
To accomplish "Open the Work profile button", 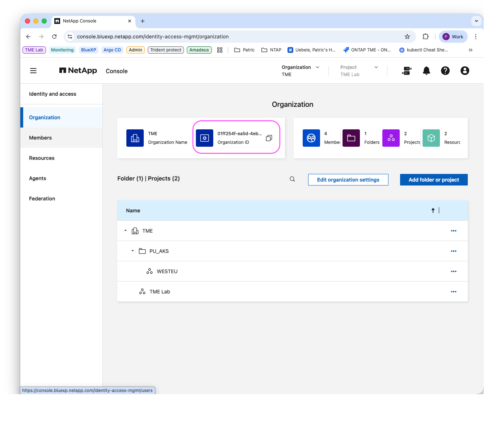I will tap(453, 37).
